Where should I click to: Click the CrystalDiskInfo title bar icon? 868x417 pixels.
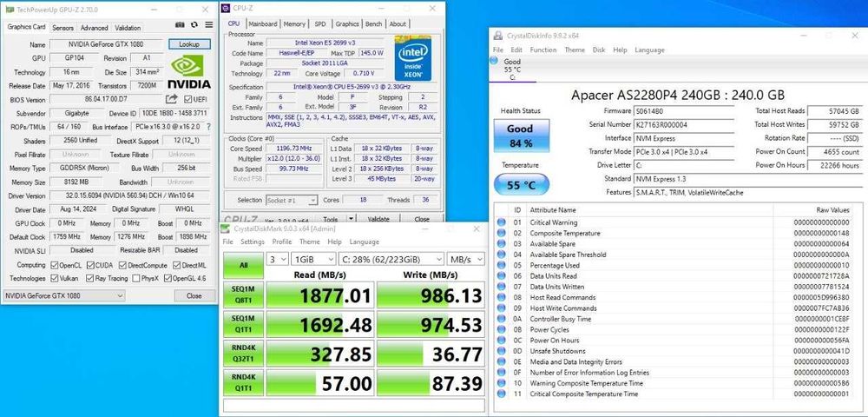click(x=497, y=36)
